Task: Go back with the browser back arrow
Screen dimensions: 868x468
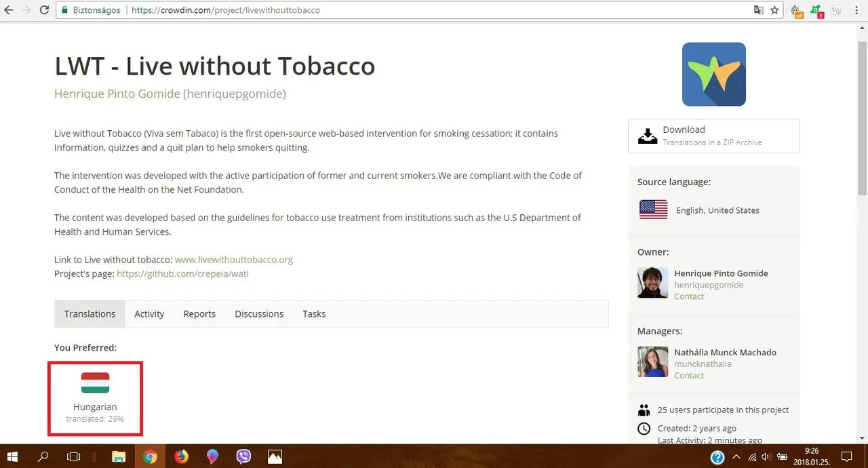Action: 9,10
